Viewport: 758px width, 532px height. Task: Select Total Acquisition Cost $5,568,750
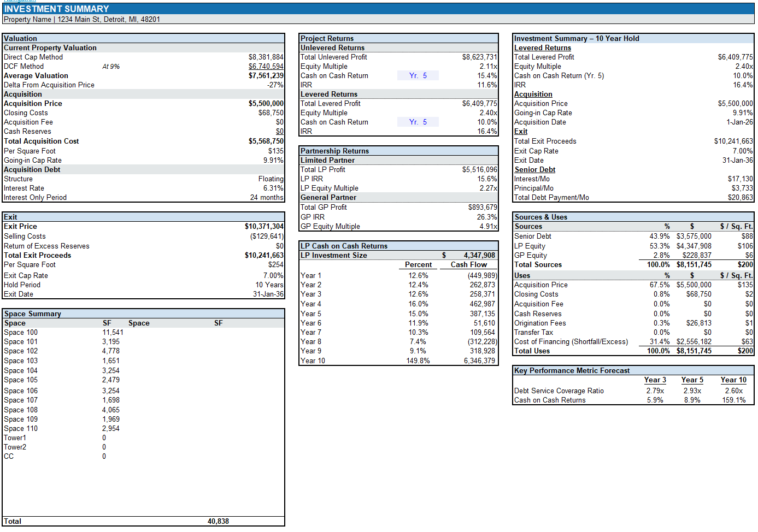pyautogui.click(x=266, y=141)
